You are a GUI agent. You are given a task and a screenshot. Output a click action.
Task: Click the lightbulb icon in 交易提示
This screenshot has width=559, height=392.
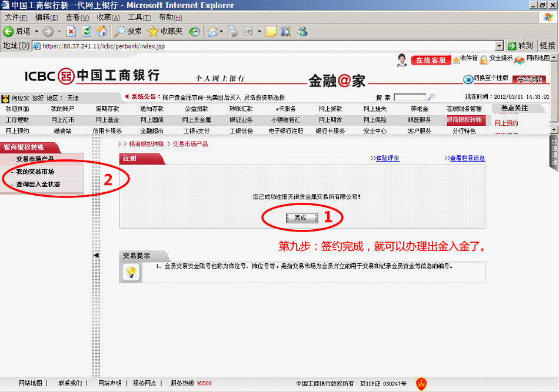pyautogui.click(x=131, y=272)
